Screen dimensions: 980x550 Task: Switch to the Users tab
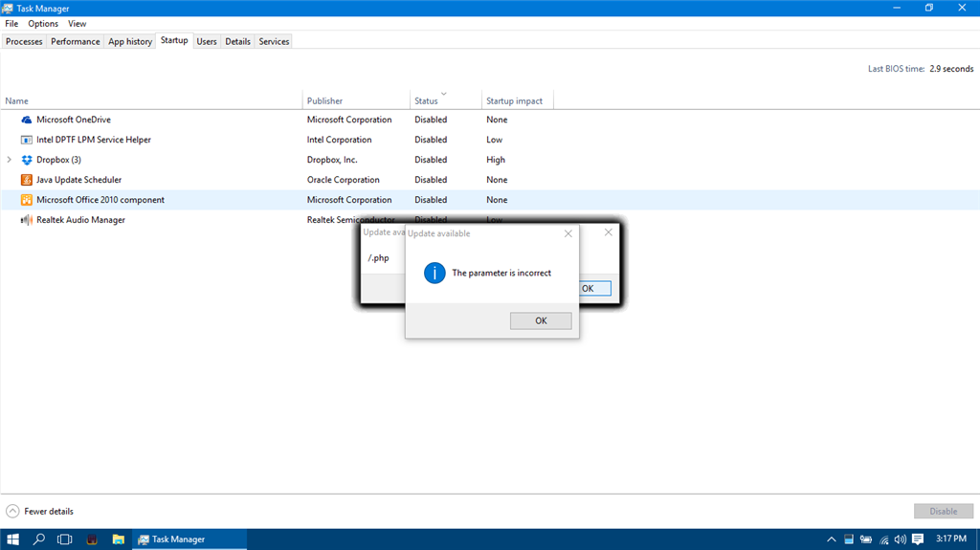[x=207, y=41]
